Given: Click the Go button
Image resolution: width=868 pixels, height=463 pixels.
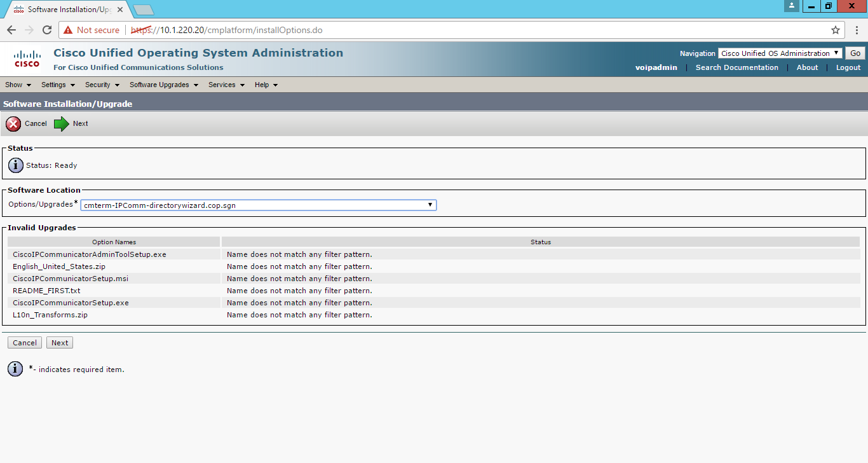Looking at the screenshot, I should [x=855, y=53].
